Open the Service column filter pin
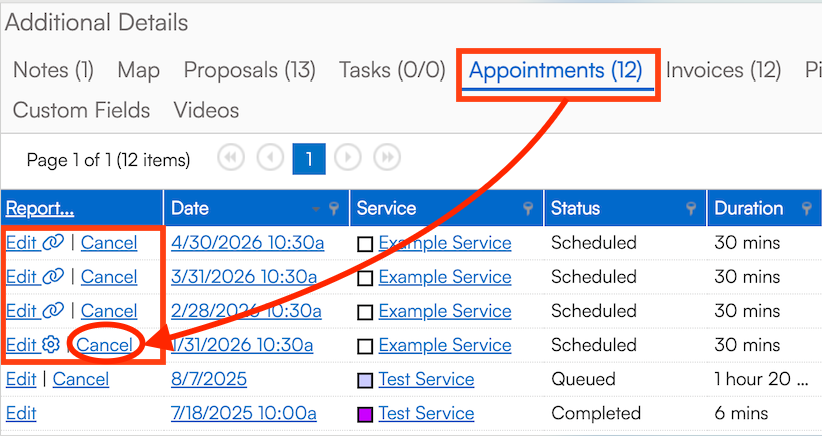Image resolution: width=822 pixels, height=436 pixels. point(530,209)
